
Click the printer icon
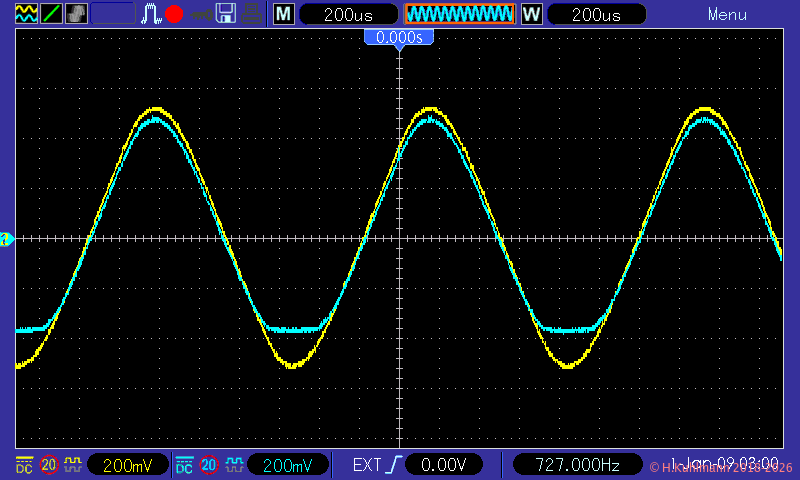click(252, 14)
